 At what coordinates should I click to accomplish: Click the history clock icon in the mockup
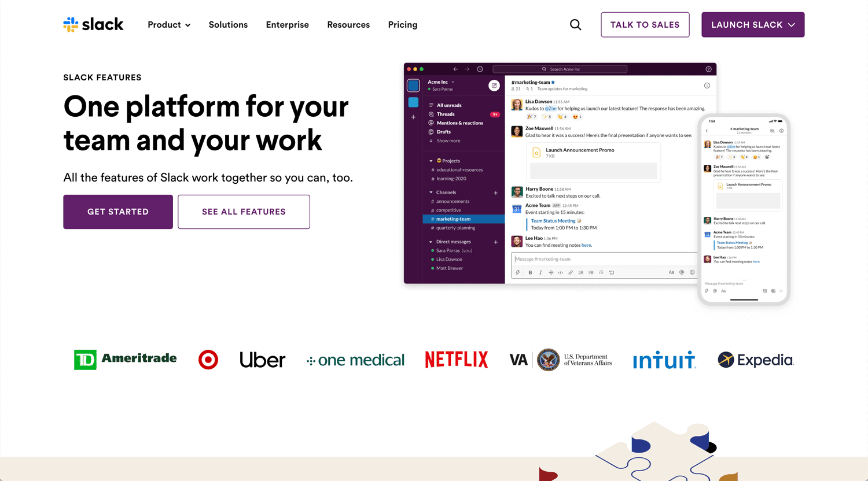[480, 69]
